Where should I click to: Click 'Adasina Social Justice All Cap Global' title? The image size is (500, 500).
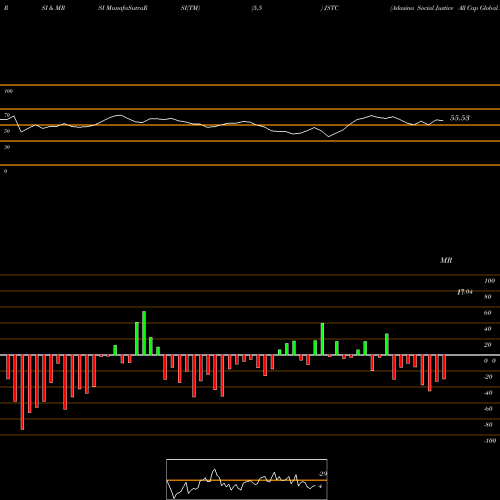(x=445, y=8)
